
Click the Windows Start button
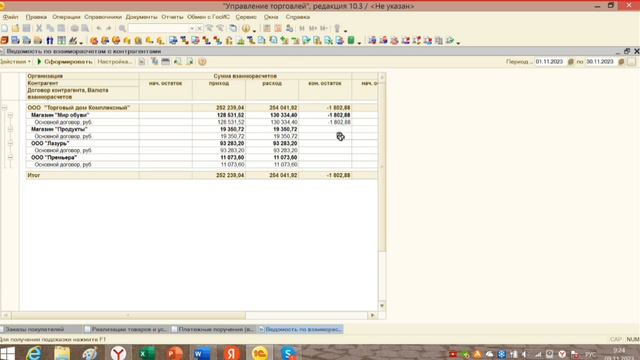pyautogui.click(x=7, y=353)
